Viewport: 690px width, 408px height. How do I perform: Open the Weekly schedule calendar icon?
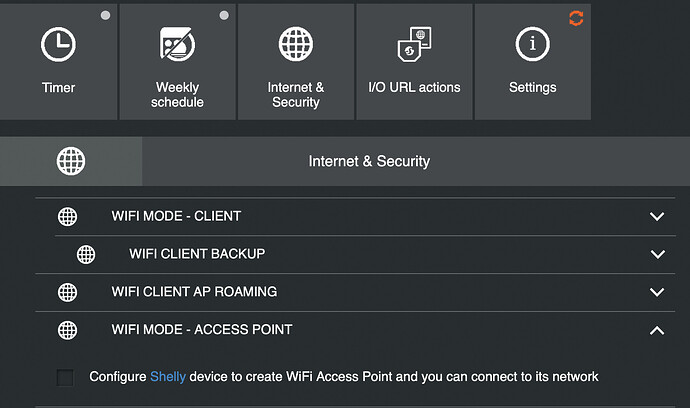pyautogui.click(x=177, y=44)
